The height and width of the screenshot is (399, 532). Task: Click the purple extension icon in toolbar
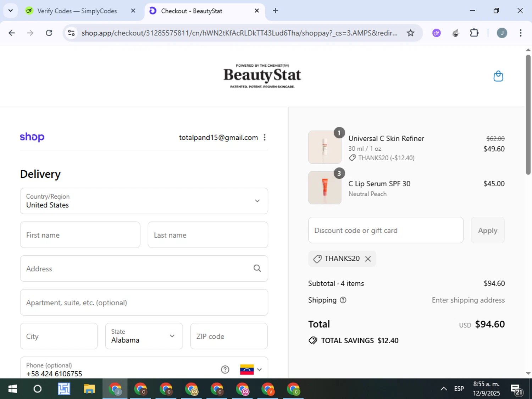tap(437, 33)
